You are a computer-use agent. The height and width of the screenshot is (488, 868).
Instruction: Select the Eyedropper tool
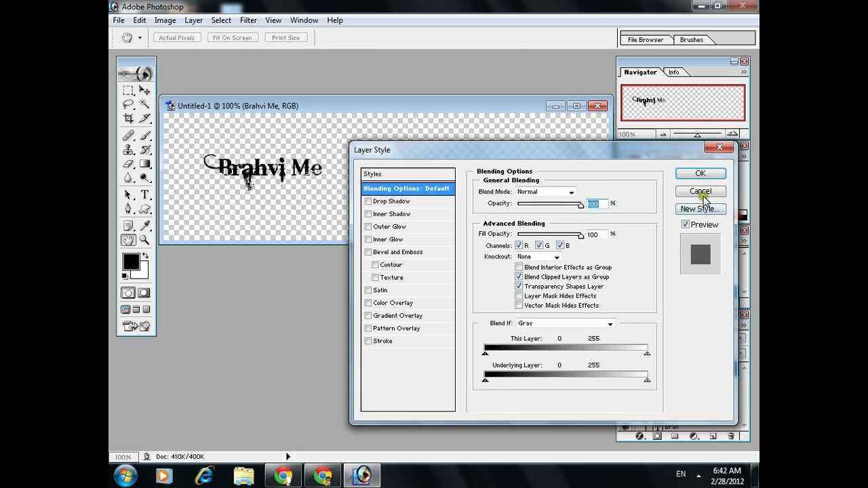click(x=144, y=226)
